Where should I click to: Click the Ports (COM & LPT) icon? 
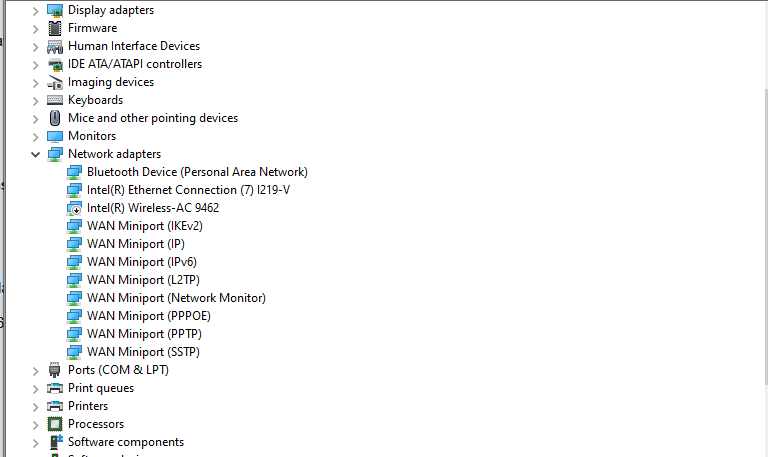coord(55,370)
